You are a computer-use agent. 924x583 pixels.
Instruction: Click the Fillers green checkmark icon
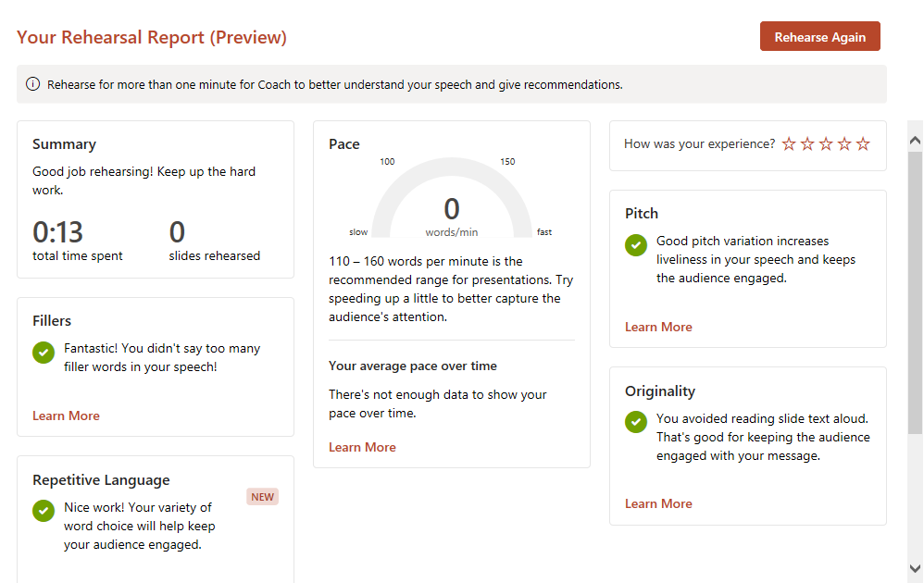pos(44,353)
